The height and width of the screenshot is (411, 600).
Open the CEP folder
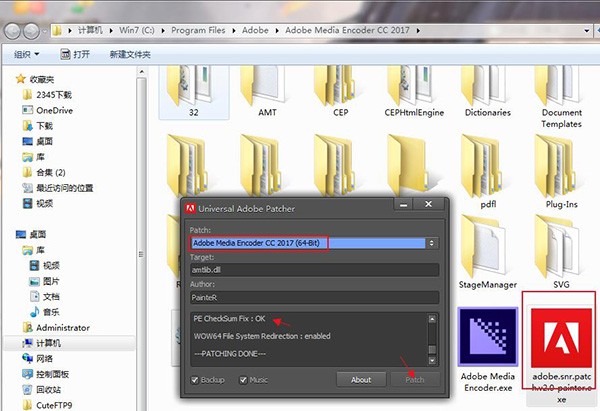tap(341, 92)
